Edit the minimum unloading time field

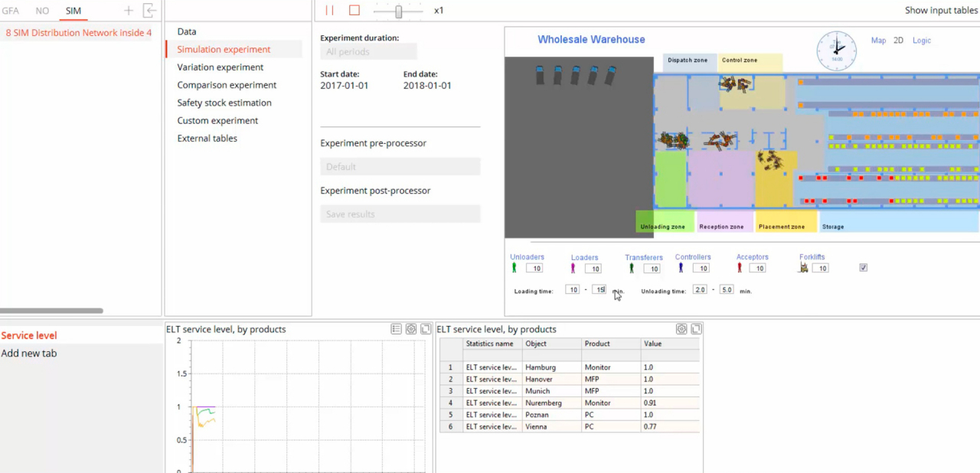click(700, 290)
